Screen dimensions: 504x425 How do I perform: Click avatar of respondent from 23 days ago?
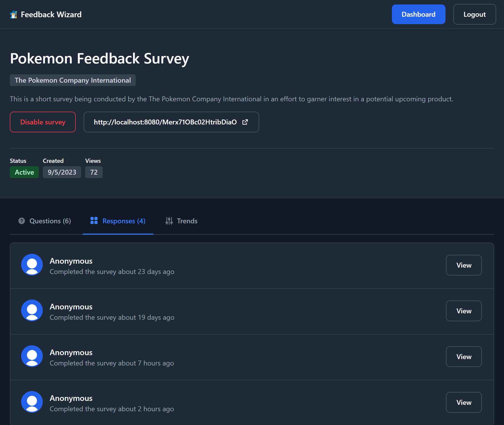tap(32, 265)
